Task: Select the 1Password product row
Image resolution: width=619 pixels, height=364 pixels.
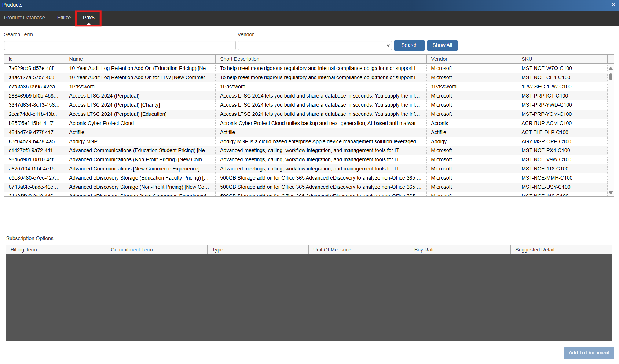Action: 139,87
